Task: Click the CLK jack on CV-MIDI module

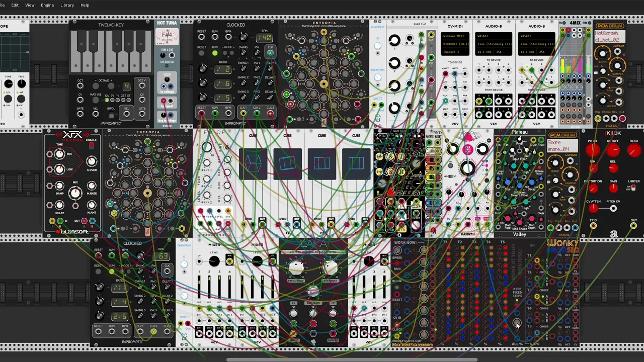Action: (445, 101)
